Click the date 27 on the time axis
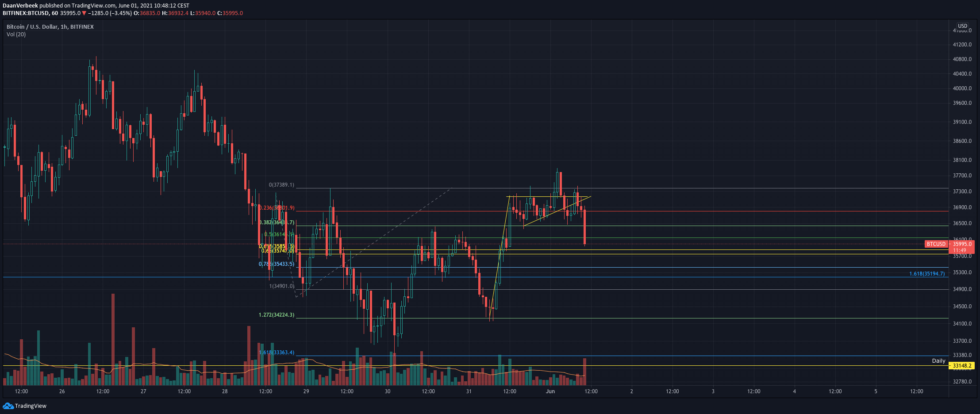Image resolution: width=980 pixels, height=414 pixels. [143, 391]
